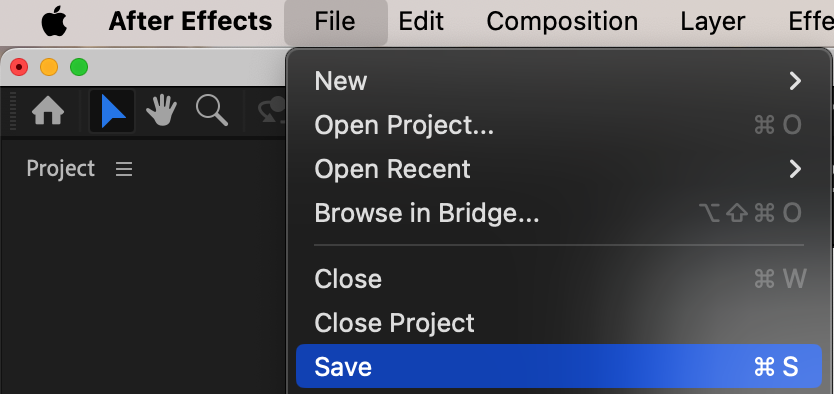Viewport: 834px width, 394px height.
Task: Select Close in the File menu
Action: click(x=558, y=279)
